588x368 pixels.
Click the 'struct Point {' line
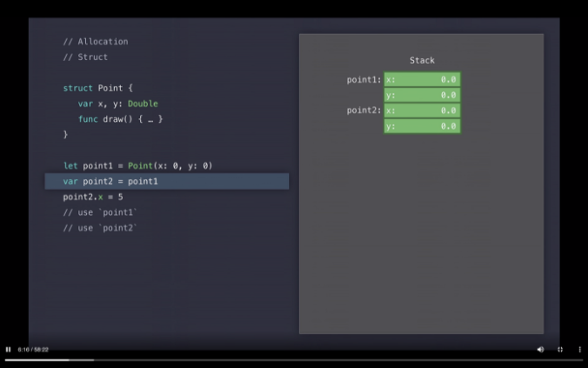pos(98,88)
